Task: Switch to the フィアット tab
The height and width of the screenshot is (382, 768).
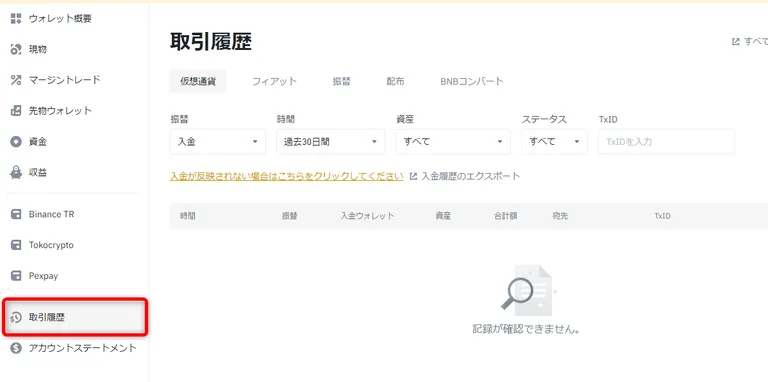Action: coord(274,81)
